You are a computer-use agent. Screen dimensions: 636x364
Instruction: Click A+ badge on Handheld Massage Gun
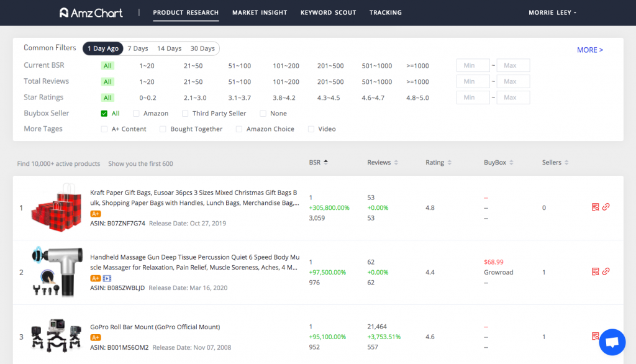[x=95, y=278]
